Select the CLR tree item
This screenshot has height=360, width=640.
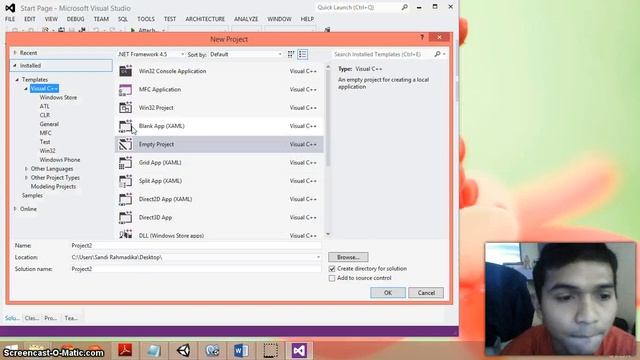[x=44, y=115]
